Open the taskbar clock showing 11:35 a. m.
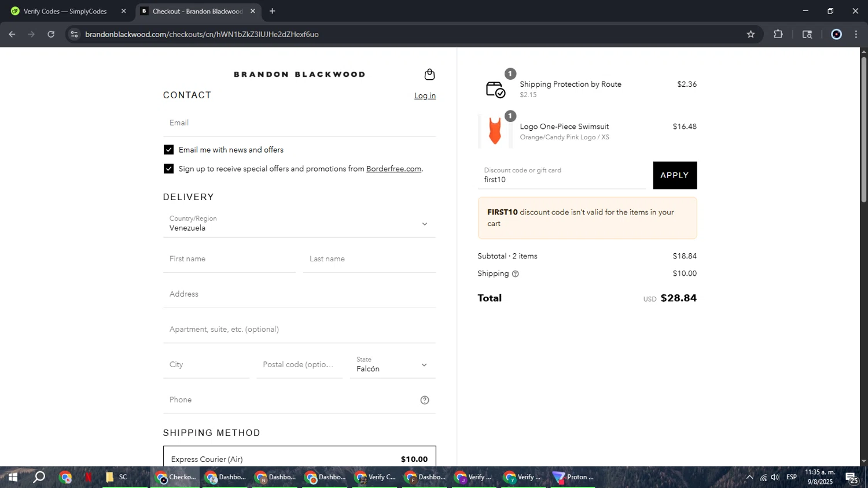 point(820,477)
